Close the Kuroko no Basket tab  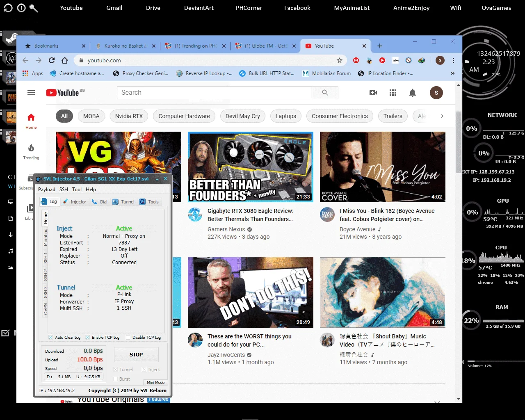click(154, 46)
